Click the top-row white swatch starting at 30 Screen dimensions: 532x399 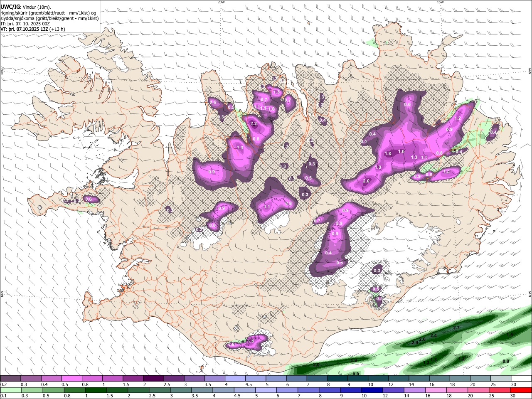point(521,379)
